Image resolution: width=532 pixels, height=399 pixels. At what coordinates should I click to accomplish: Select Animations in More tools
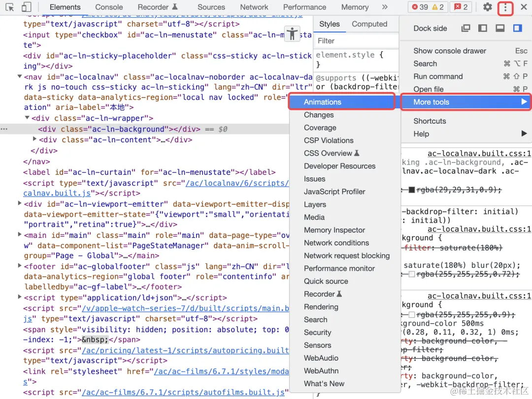tap(342, 102)
